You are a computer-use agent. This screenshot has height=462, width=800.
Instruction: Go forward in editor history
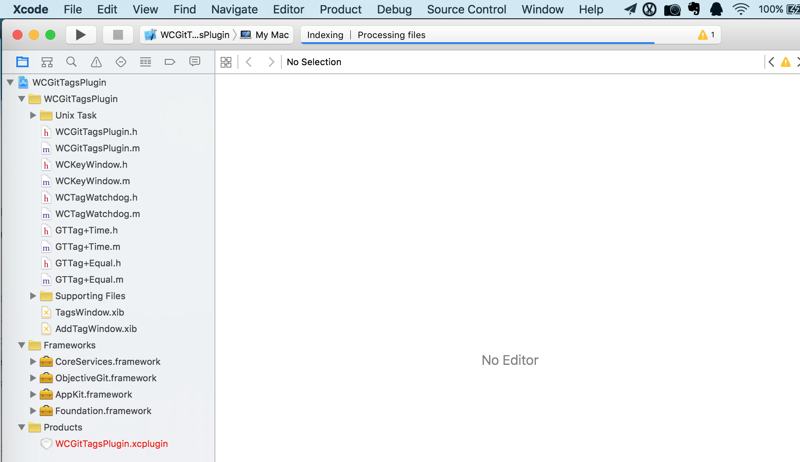click(x=271, y=62)
